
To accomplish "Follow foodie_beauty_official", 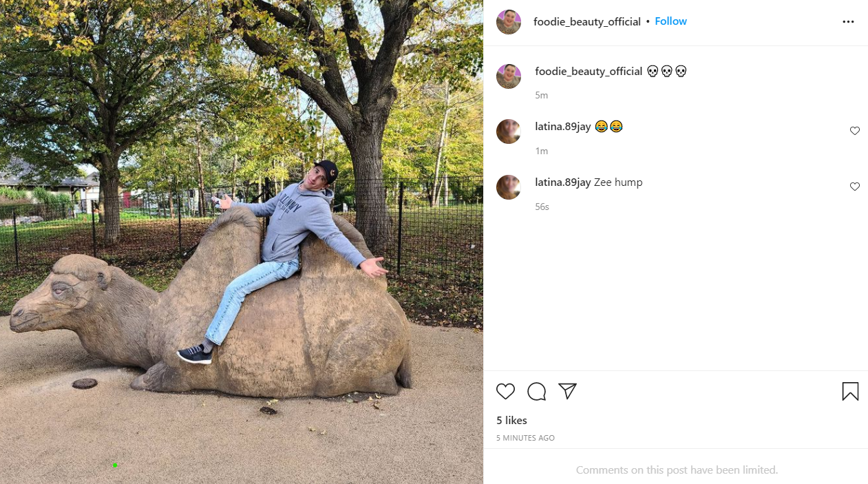I will [670, 21].
